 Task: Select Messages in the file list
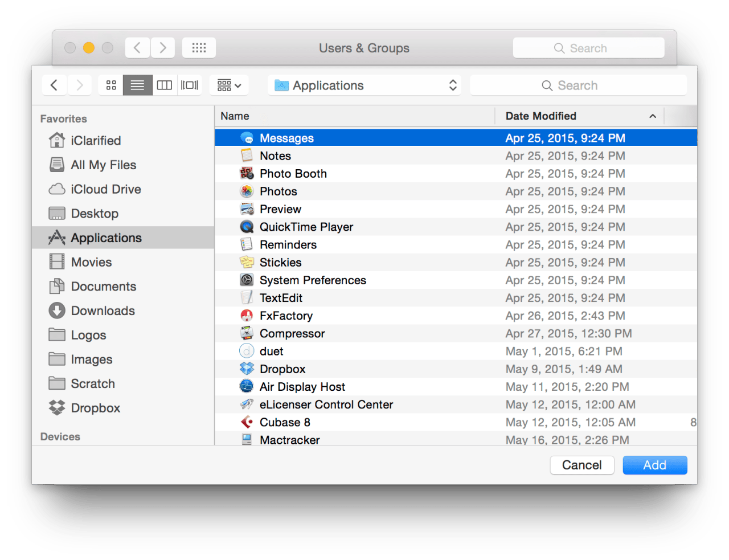[286, 137]
